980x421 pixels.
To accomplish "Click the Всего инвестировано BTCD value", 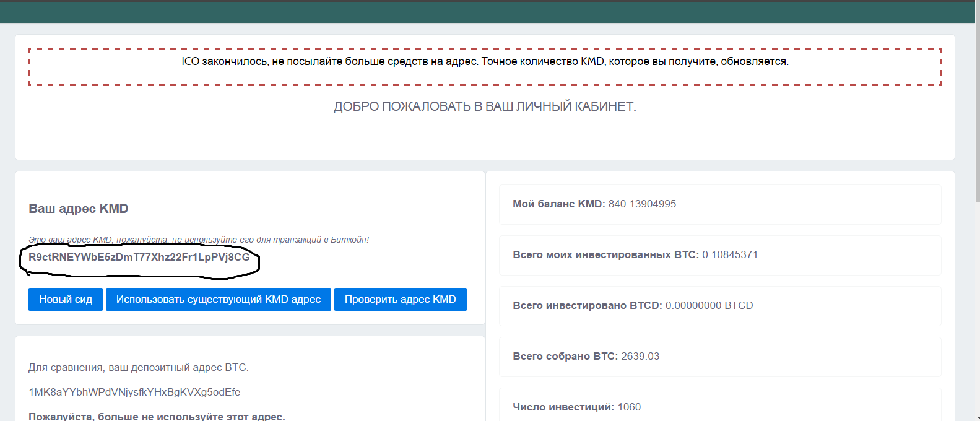I will (709, 305).
